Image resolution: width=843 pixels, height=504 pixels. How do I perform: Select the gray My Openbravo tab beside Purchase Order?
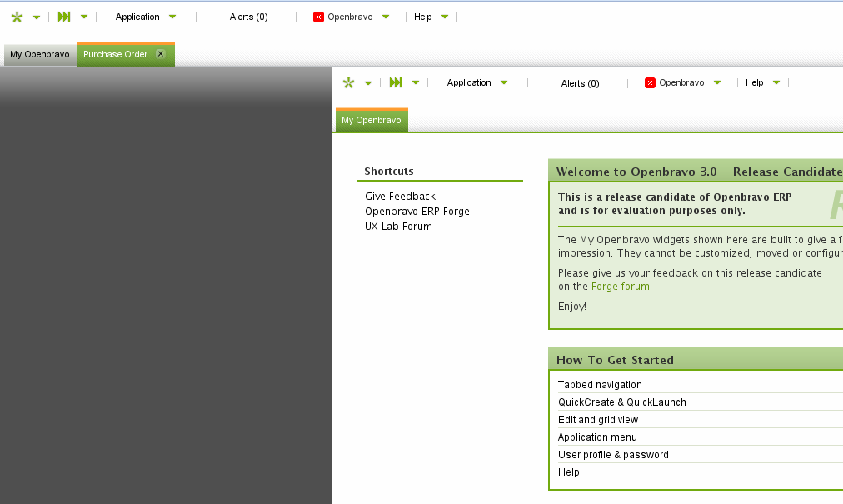(40, 54)
